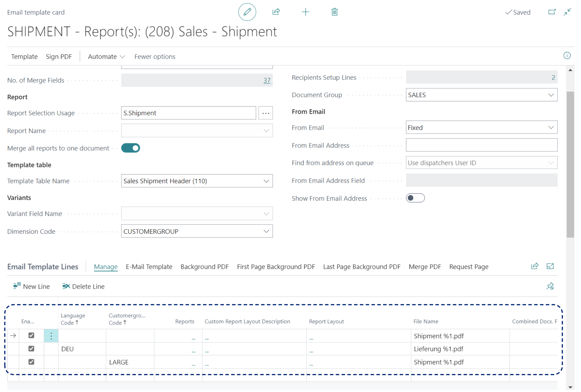Open the Variant Field Name dropdown

[266, 214]
